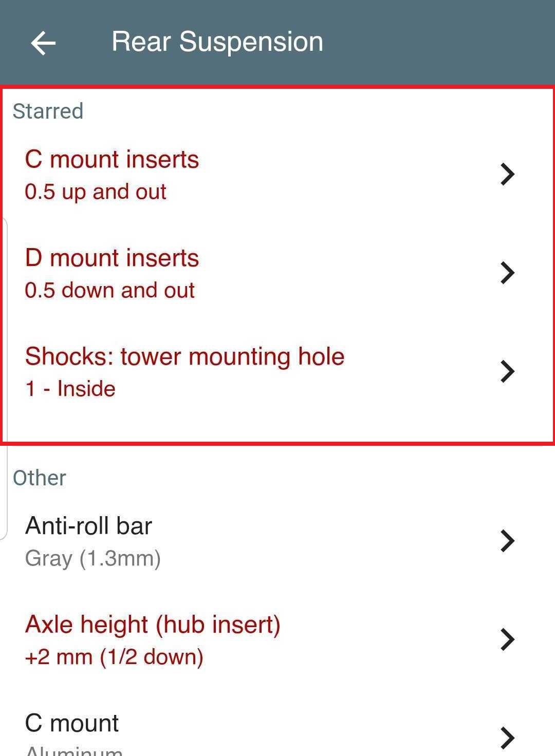Click the Rear Suspension page title
555x756 pixels.
pos(217,42)
